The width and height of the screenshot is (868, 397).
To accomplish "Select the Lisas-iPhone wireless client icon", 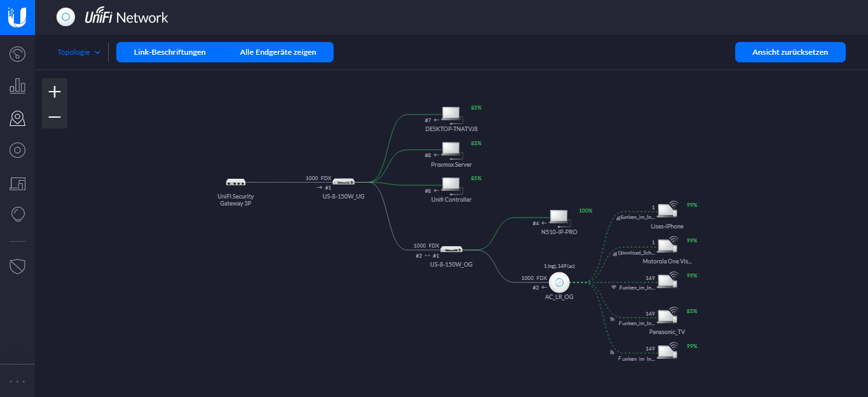I will point(668,211).
